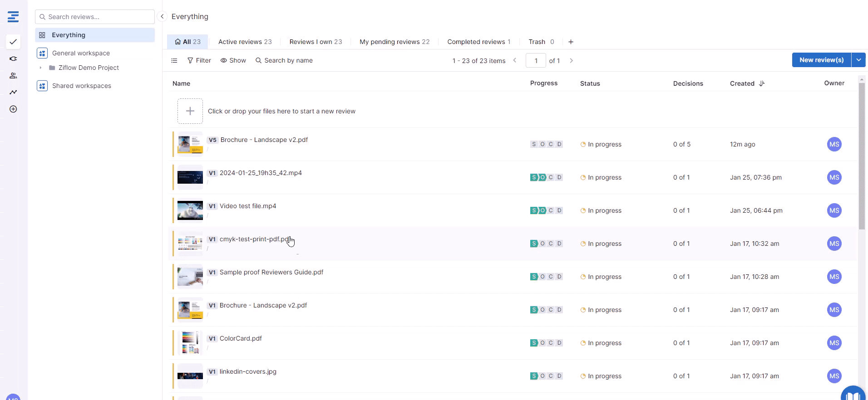Toggle the Show columns eye option

(x=233, y=60)
